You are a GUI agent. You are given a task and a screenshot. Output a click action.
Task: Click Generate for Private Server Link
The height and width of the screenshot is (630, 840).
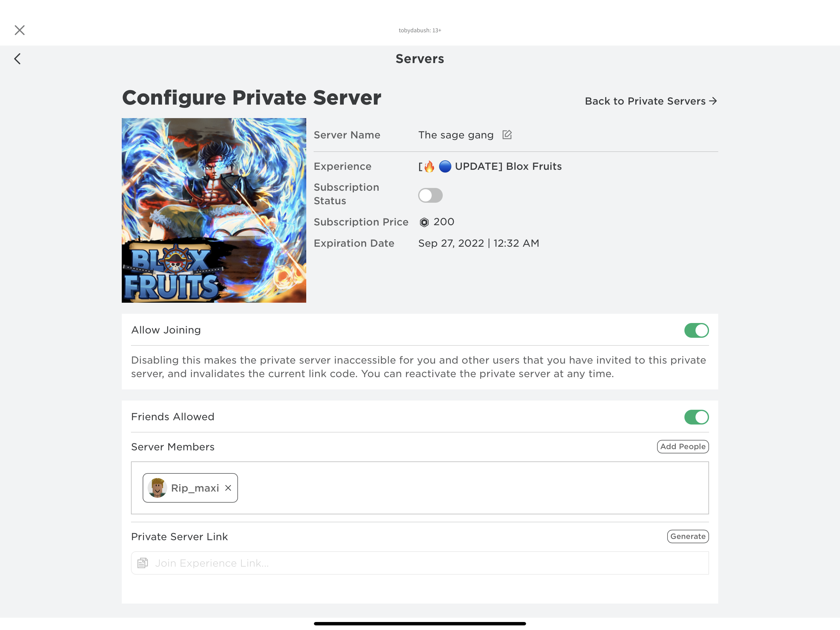click(688, 536)
